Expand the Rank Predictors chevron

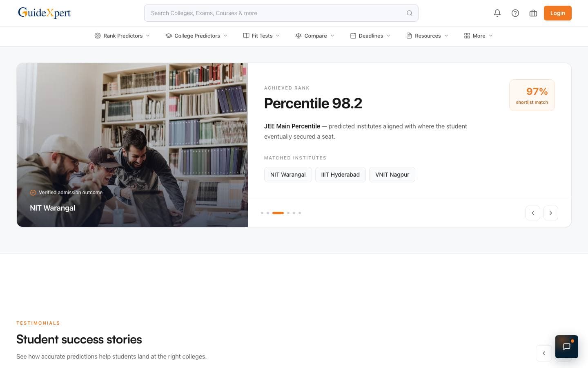148,36
